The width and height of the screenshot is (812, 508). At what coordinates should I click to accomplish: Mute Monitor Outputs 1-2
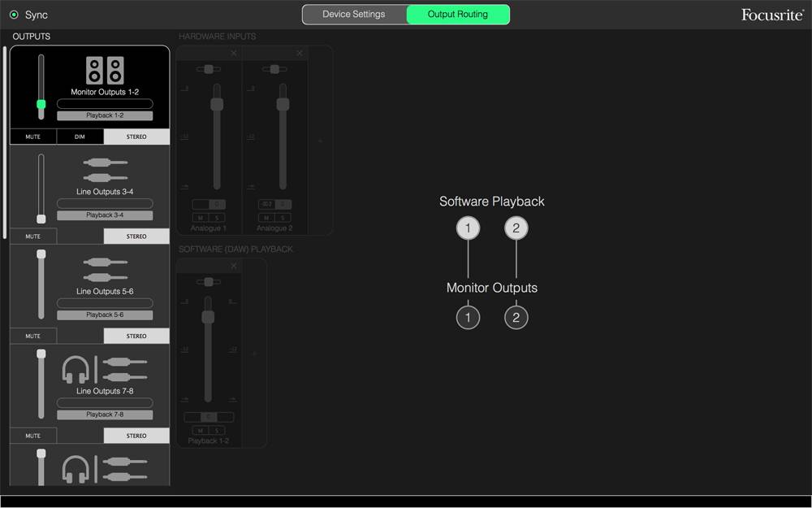(x=33, y=137)
